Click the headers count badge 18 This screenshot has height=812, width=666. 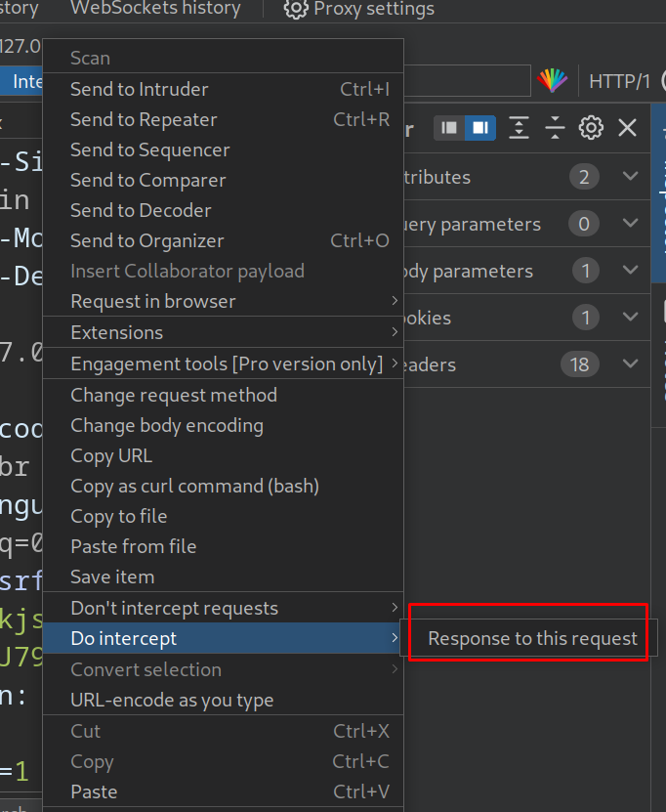[580, 364]
